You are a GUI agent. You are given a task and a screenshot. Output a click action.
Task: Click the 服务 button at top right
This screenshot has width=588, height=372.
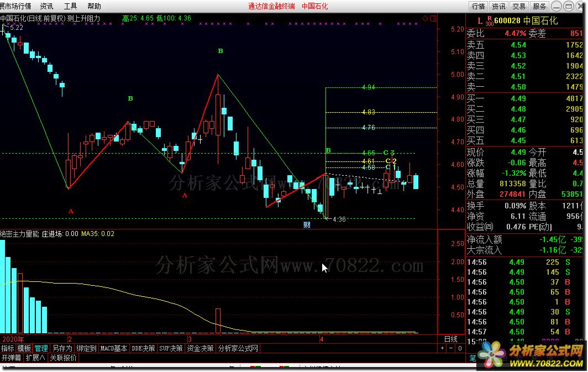point(539,7)
